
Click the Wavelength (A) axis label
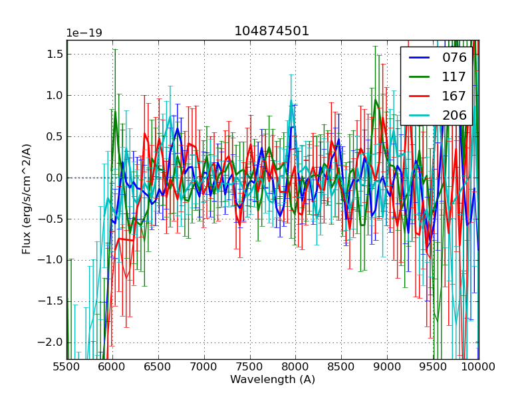(273, 380)
